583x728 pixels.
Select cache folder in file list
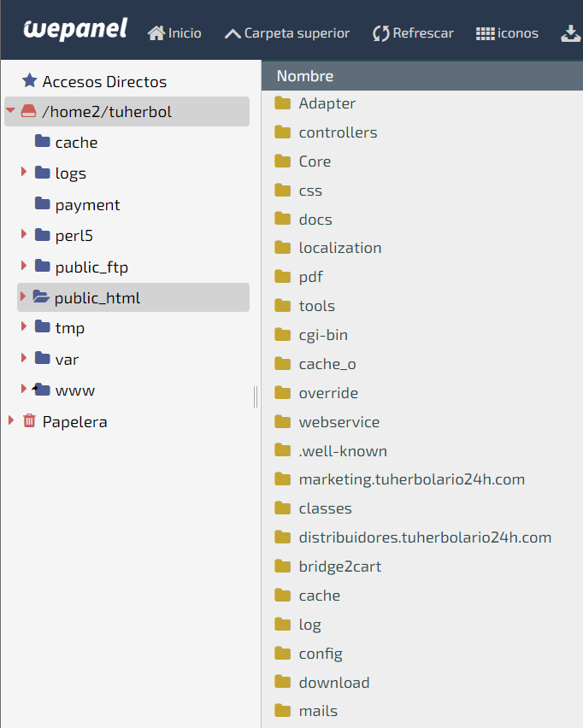click(x=319, y=596)
